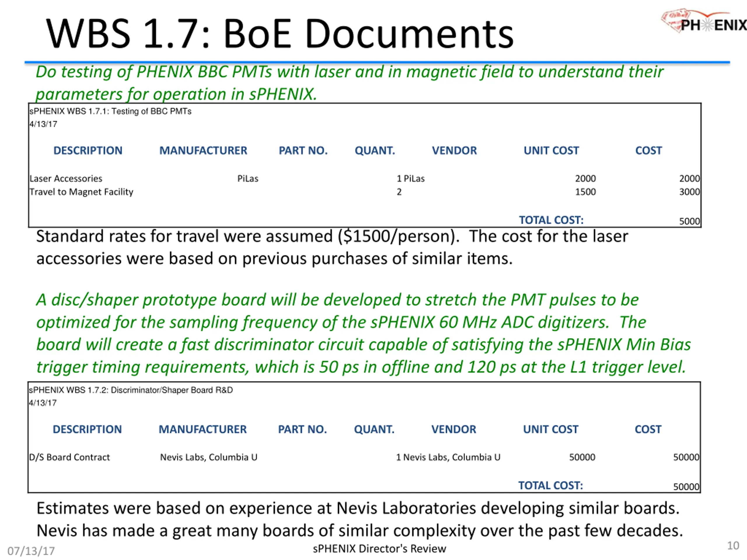Click the footer 'sPHENIX Director's Review'
Image resolution: width=747 pixels, height=560 pixels.
click(x=379, y=549)
